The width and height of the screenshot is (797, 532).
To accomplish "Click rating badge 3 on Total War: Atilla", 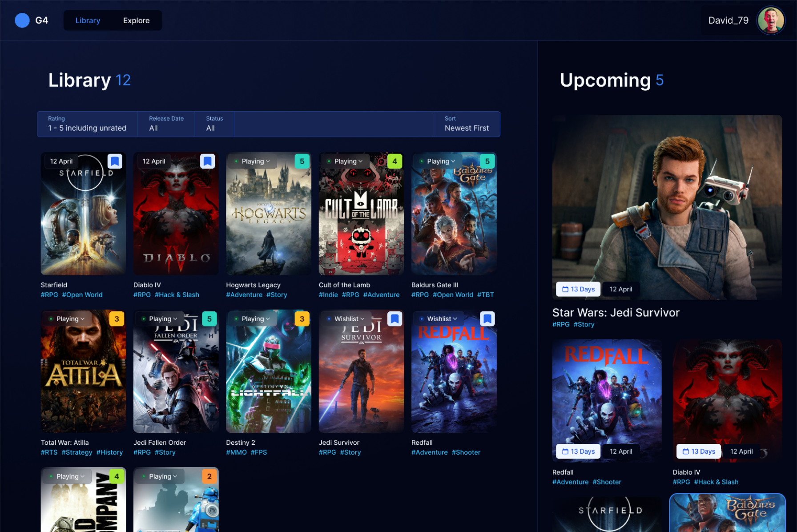I will (117, 318).
